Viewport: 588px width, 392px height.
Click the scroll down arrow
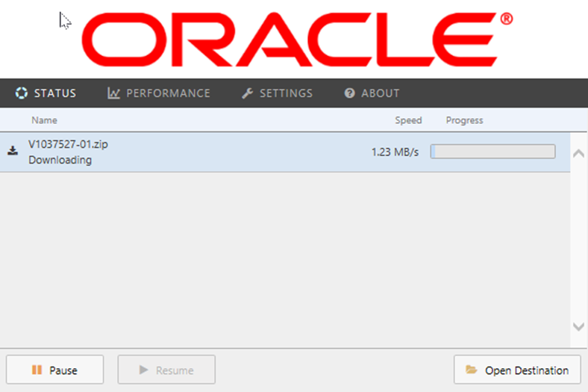(578, 326)
